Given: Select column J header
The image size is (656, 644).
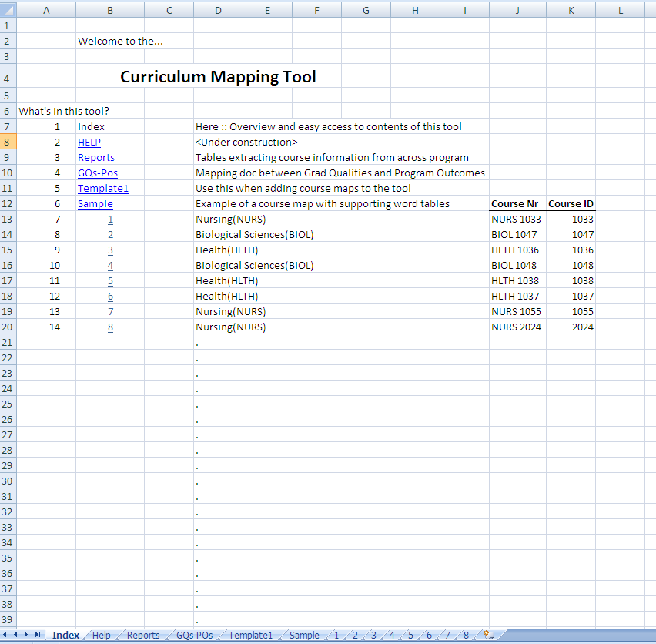Looking at the screenshot, I should pyautogui.click(x=517, y=10).
